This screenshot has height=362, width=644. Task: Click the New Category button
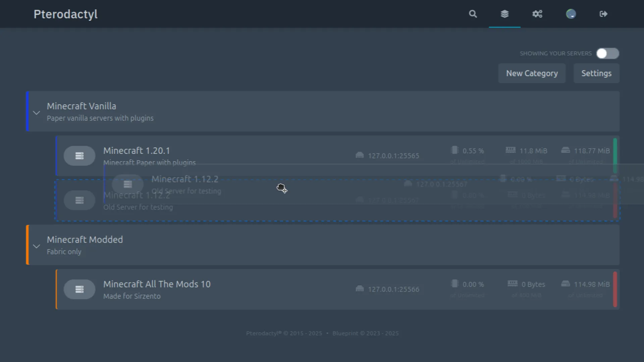coord(532,73)
